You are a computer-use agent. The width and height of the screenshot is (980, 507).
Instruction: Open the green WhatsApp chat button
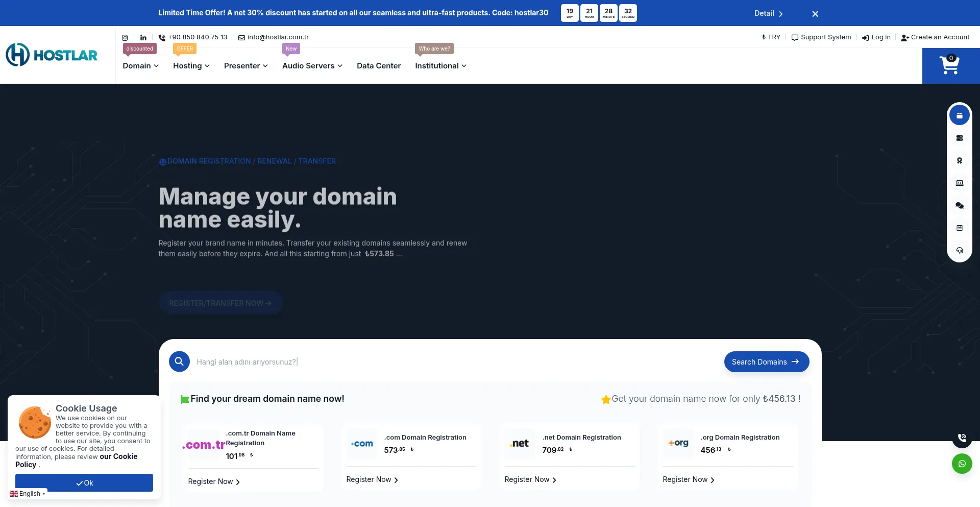click(962, 464)
